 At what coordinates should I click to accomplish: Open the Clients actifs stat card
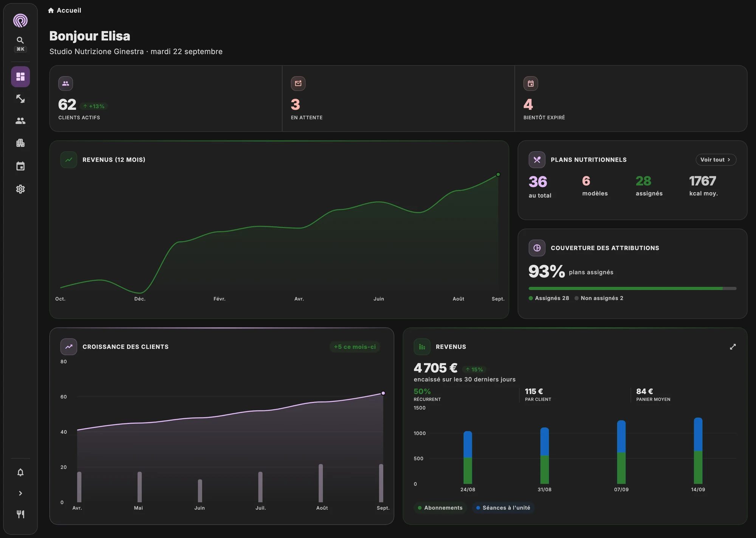tap(166, 98)
